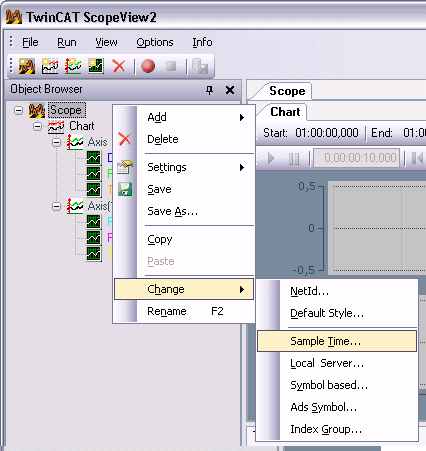This screenshot has width=426, height=451.
Task: Click the yellow channel icon under second Axis
Action: pyautogui.click(x=94, y=254)
